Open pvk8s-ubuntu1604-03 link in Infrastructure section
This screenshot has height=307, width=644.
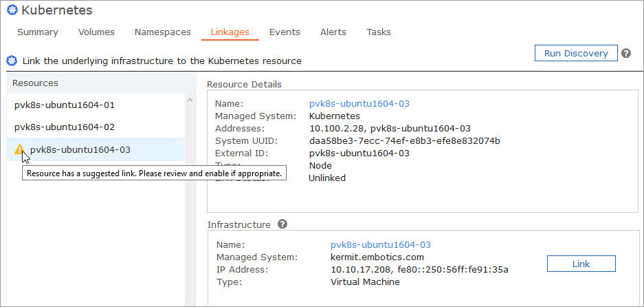381,245
